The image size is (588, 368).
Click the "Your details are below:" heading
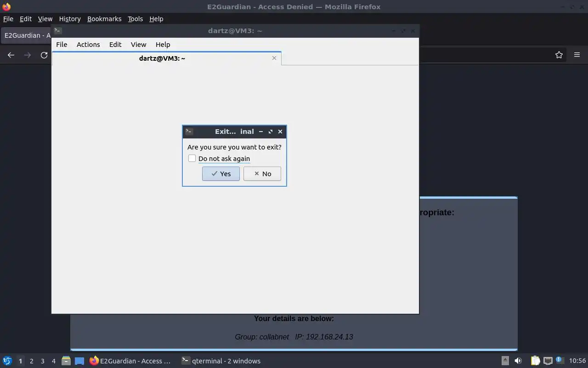coord(294,318)
